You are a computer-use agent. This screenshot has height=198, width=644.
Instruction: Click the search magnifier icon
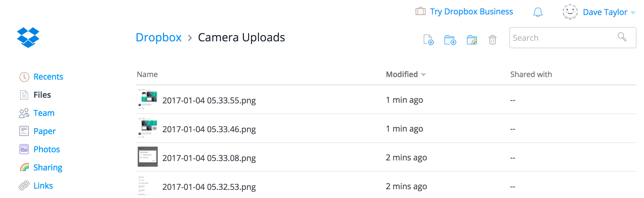622,37
